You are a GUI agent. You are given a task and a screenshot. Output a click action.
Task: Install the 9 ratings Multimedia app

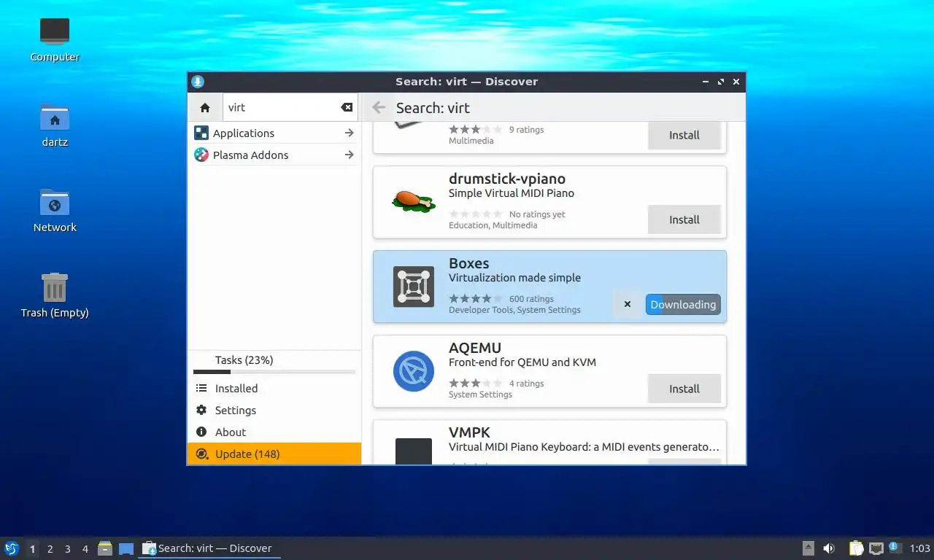[684, 135]
